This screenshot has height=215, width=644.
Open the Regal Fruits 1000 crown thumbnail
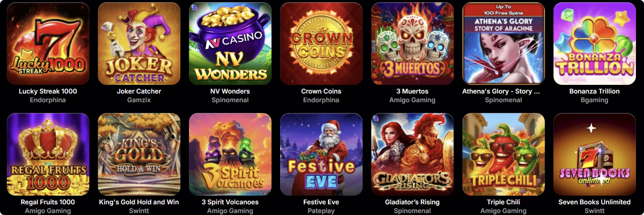tap(48, 154)
